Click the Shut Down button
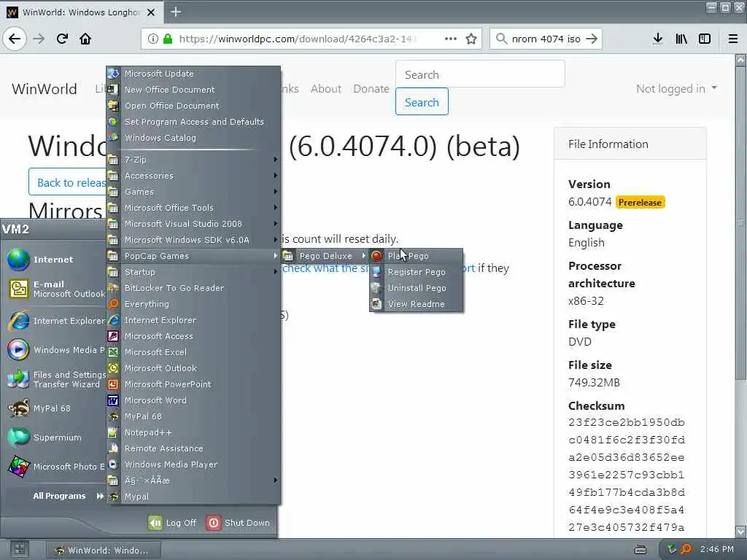The width and height of the screenshot is (747, 560). (239, 522)
